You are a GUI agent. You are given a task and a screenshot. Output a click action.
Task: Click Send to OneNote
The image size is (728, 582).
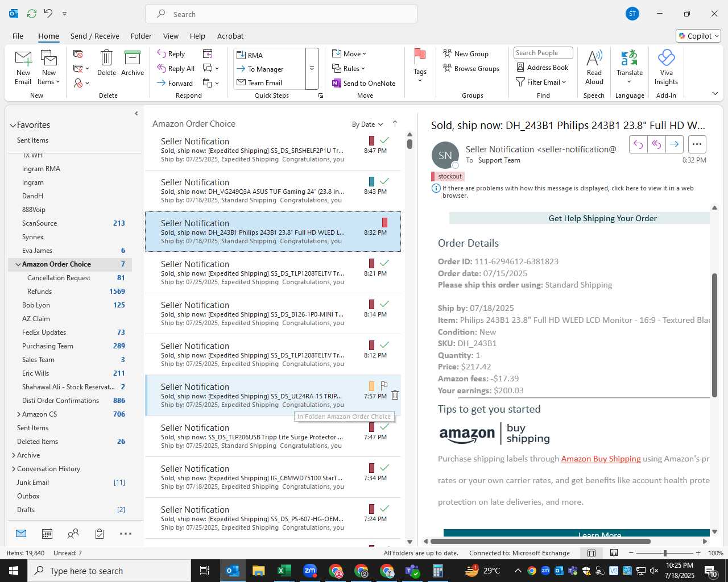tap(364, 83)
